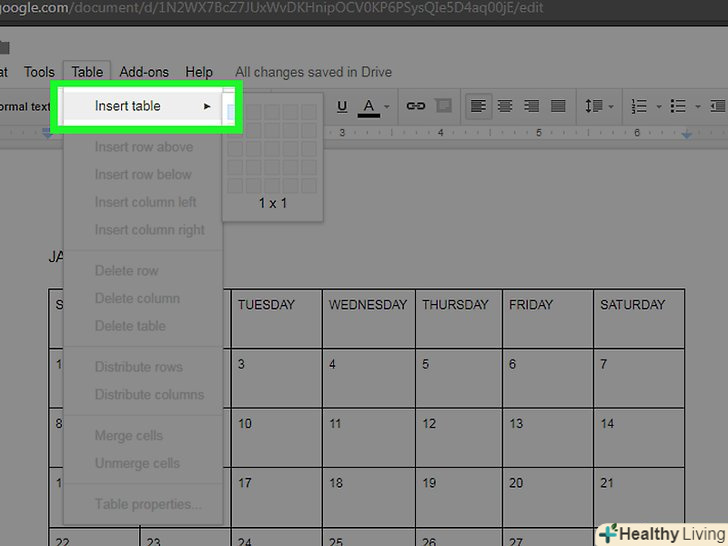The height and width of the screenshot is (546, 728).
Task: Click calendar cell with date 6
Action: 548,378
